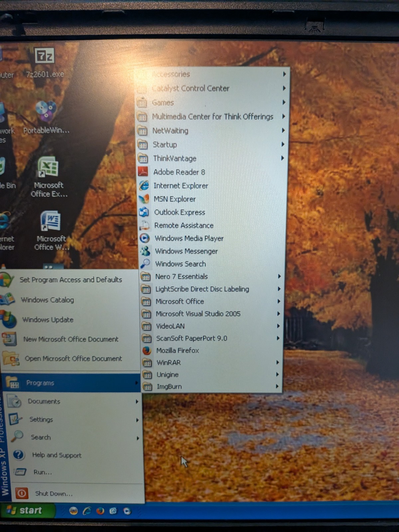Viewport: 399px width, 532px height.
Task: Open the NetWaiting program folder
Action: (211, 131)
